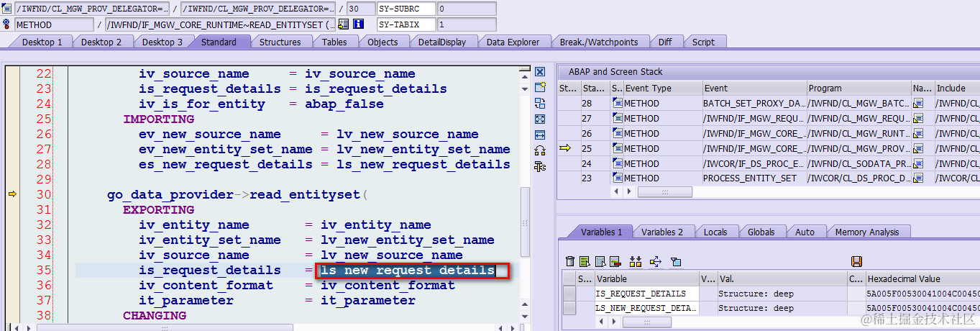The image size is (980, 331).
Task: Open the Tables tab
Action: pyautogui.click(x=334, y=42)
